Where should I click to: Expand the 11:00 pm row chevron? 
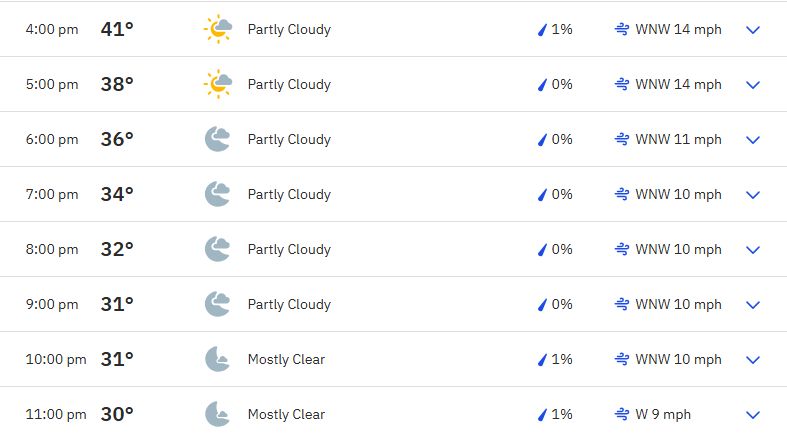(753, 415)
